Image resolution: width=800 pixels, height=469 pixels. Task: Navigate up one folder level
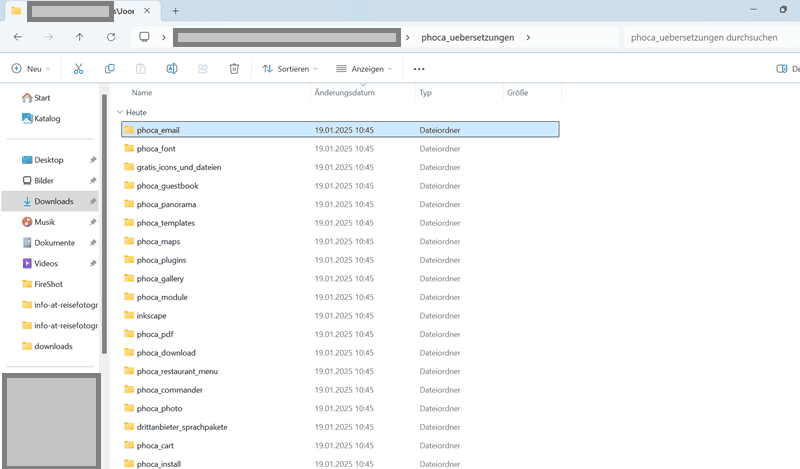[x=80, y=37]
